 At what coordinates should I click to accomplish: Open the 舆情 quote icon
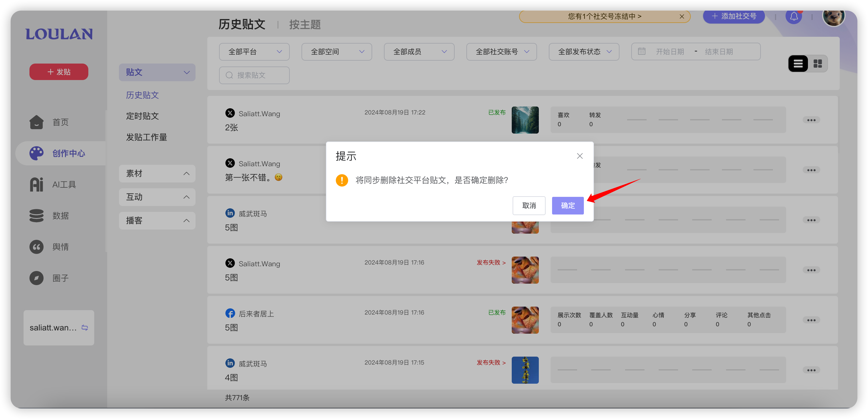point(37,247)
